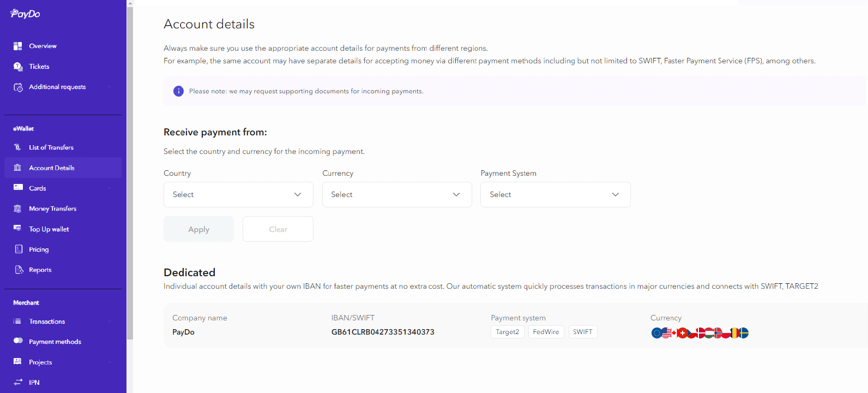Click the Target2 payment system tag
This screenshot has width=868, height=393.
(507, 332)
